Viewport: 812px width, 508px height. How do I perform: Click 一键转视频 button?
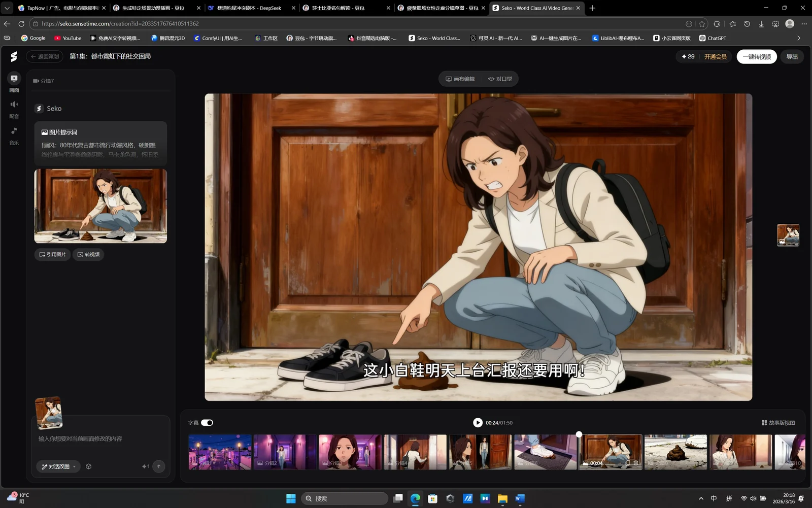[x=757, y=56]
